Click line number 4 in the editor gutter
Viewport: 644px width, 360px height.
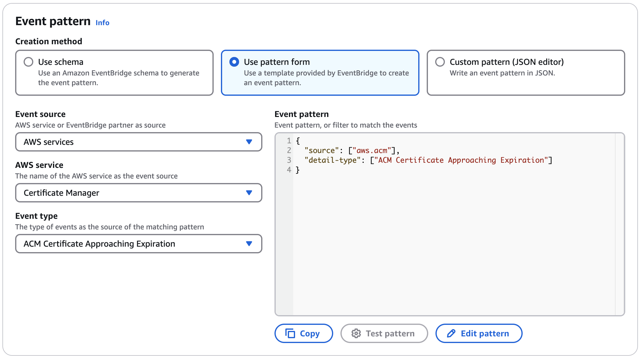(x=289, y=170)
